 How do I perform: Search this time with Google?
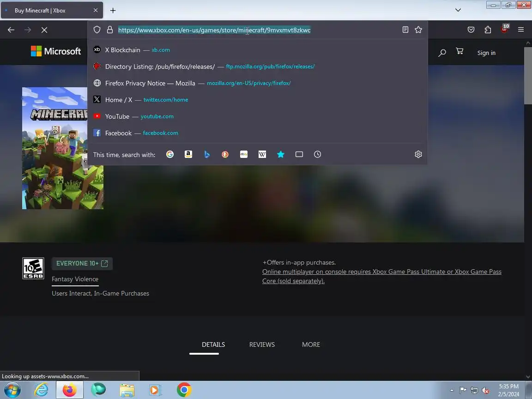tap(170, 154)
